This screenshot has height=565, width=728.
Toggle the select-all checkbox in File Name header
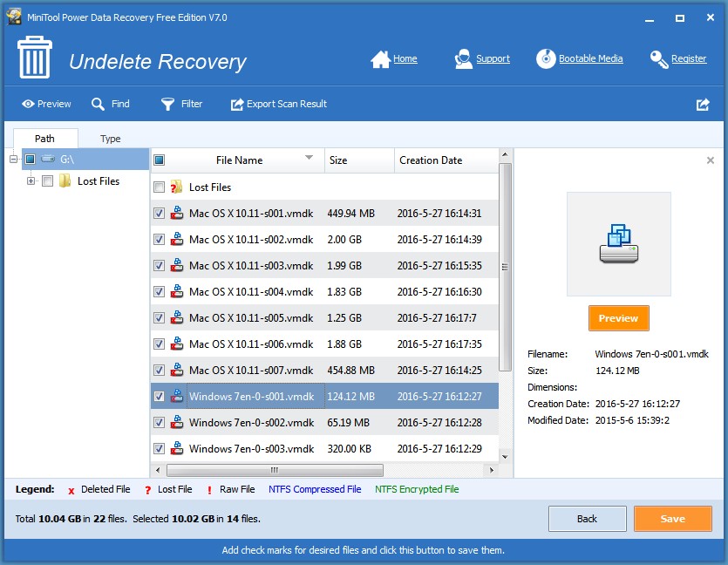coord(159,160)
